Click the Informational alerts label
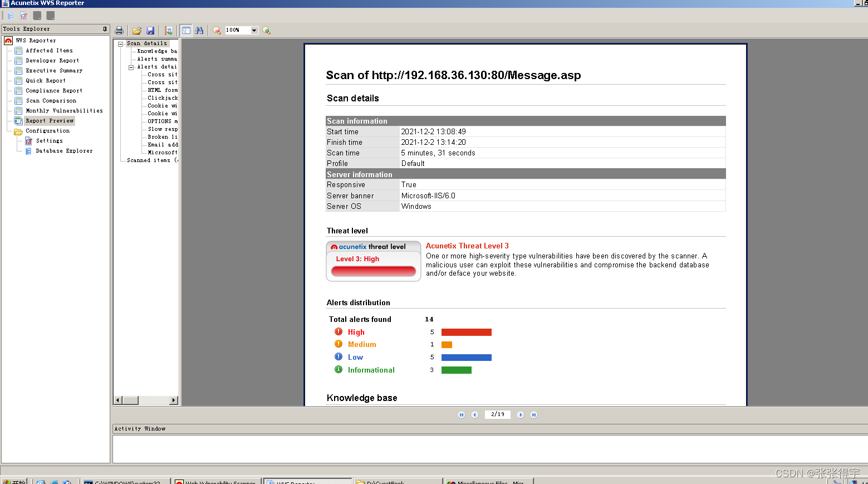Image resolution: width=868 pixels, height=484 pixels. (371, 370)
